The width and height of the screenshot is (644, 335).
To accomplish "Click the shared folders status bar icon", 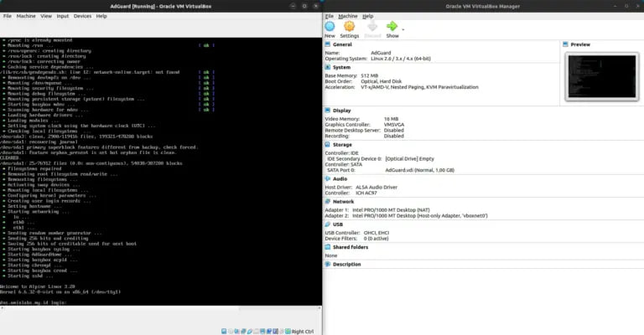I will (x=257, y=332).
